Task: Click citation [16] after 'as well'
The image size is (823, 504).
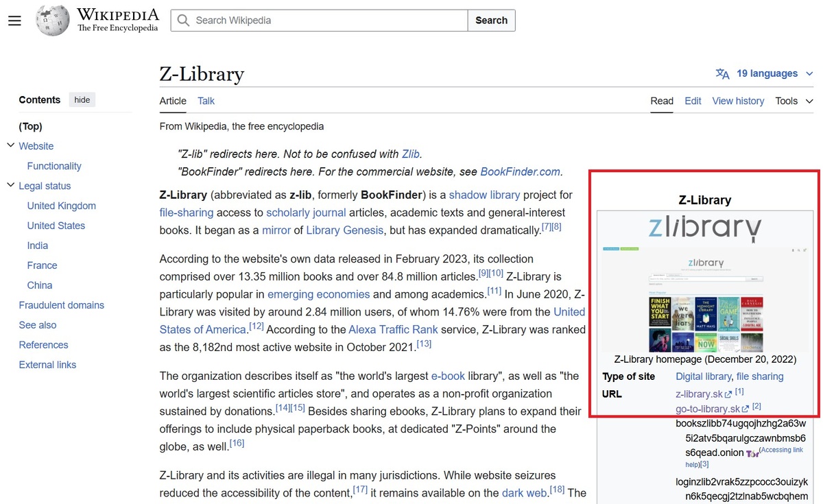Action: pos(237,443)
